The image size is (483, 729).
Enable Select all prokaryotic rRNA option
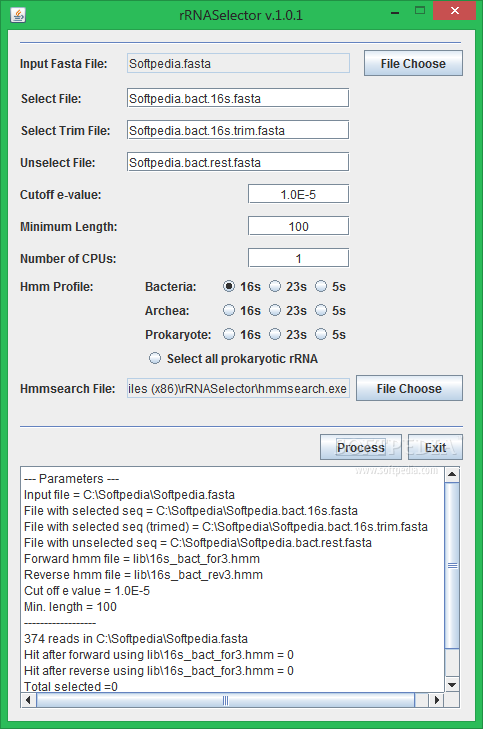tap(155, 358)
